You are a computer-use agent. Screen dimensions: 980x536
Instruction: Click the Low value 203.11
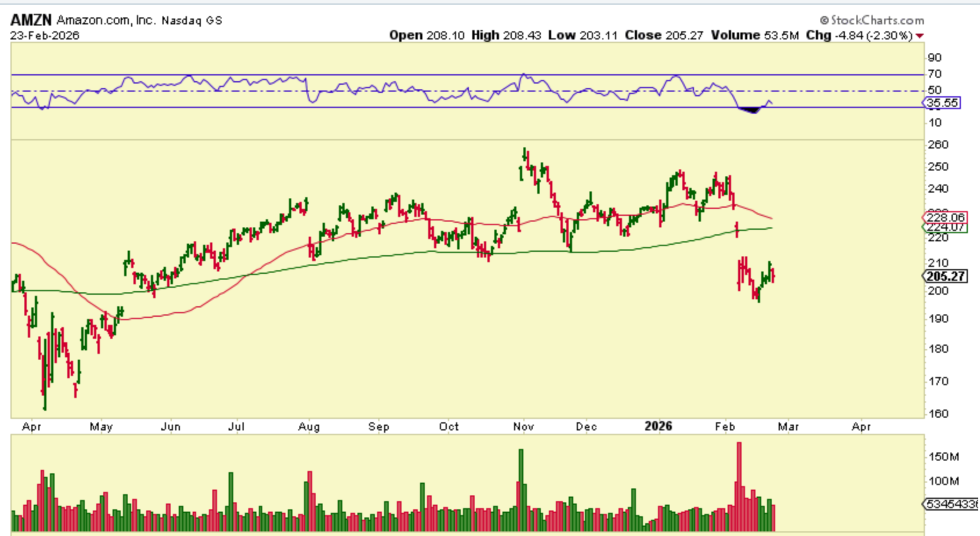(x=598, y=35)
